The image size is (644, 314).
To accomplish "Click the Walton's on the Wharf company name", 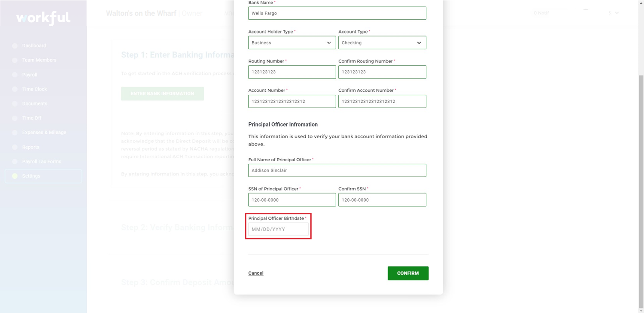I will (x=141, y=13).
